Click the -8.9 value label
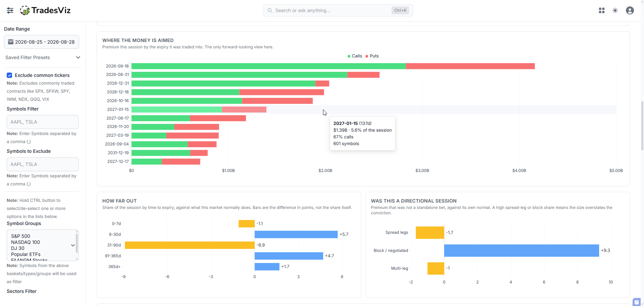The image size is (644, 306). [261, 245]
